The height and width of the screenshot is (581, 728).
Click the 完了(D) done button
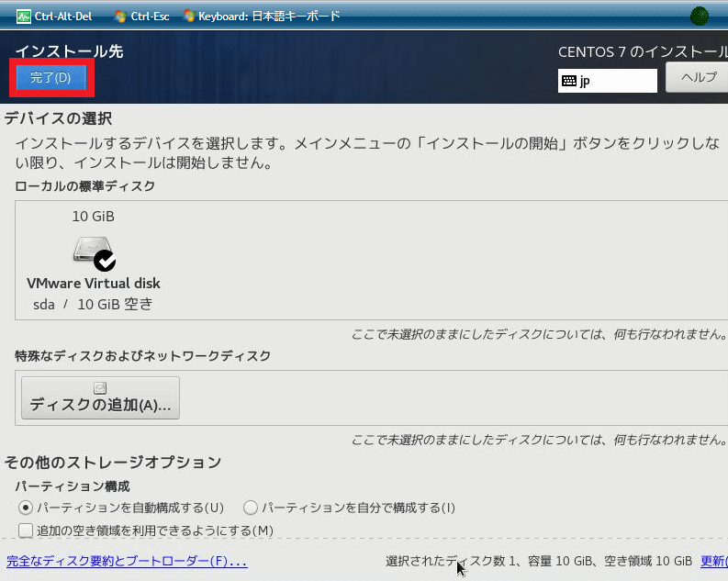(x=51, y=77)
